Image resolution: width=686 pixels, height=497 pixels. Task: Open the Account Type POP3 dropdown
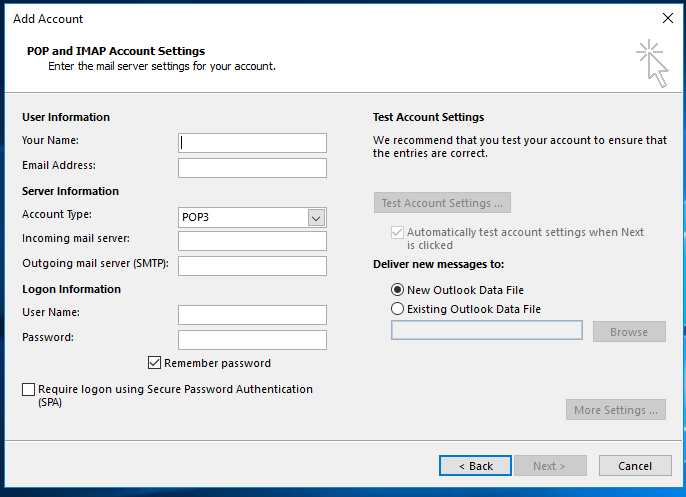pos(252,217)
